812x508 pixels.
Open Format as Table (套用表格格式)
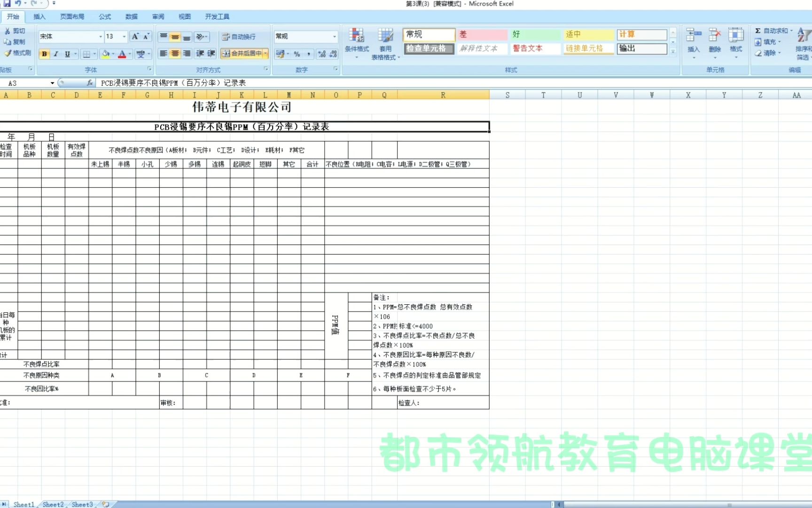[x=385, y=43]
